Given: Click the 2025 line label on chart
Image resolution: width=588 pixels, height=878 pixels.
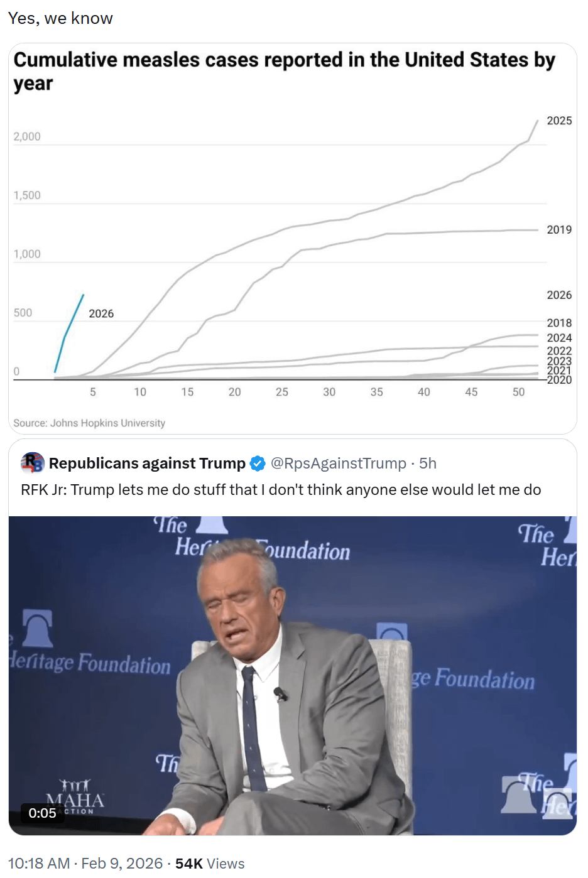Looking at the screenshot, I should [559, 121].
